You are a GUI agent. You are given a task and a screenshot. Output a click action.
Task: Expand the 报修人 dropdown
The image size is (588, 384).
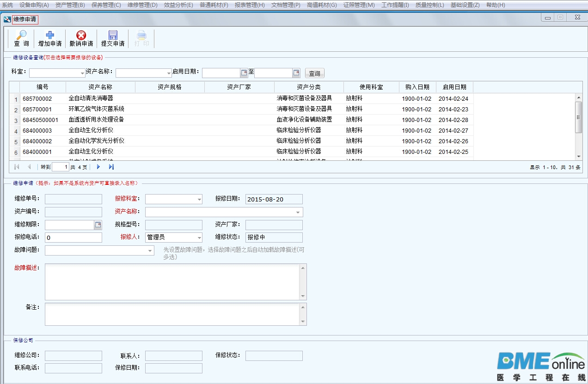[x=199, y=238]
